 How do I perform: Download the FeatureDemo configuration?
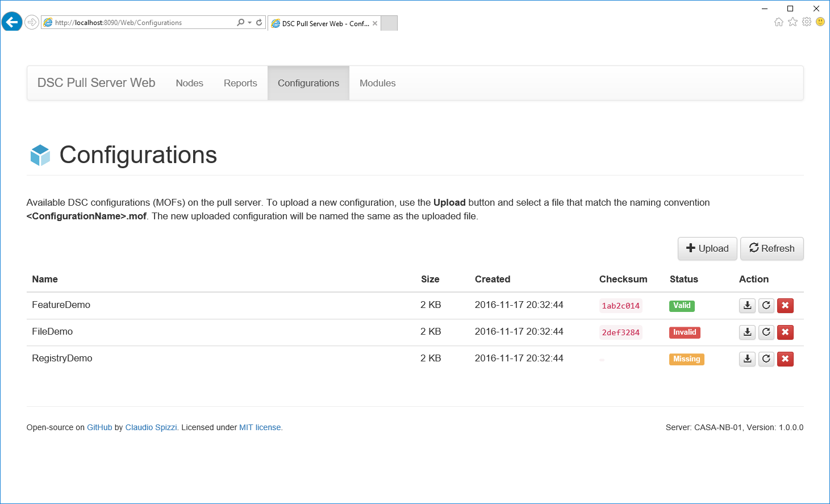[x=747, y=306]
